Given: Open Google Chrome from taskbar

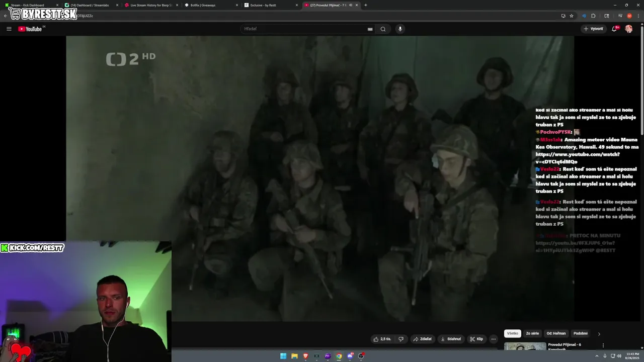Looking at the screenshot, I should click(x=339, y=356).
